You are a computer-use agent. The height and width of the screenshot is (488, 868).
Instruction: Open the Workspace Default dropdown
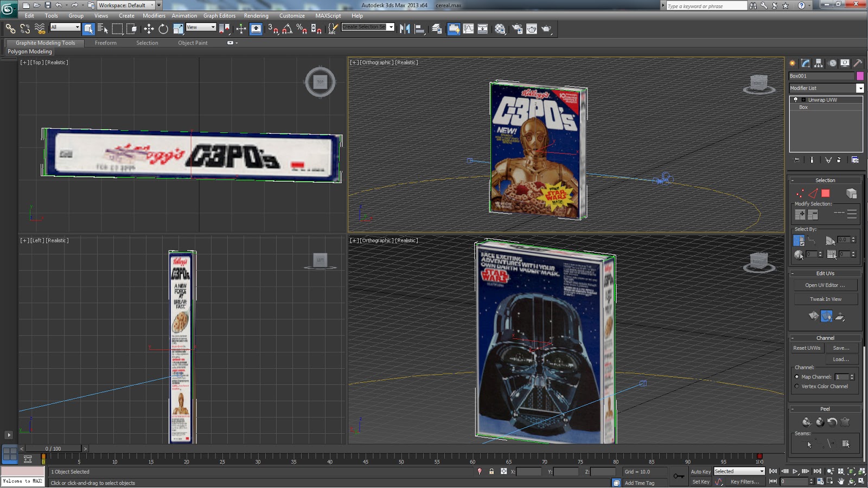click(x=125, y=5)
